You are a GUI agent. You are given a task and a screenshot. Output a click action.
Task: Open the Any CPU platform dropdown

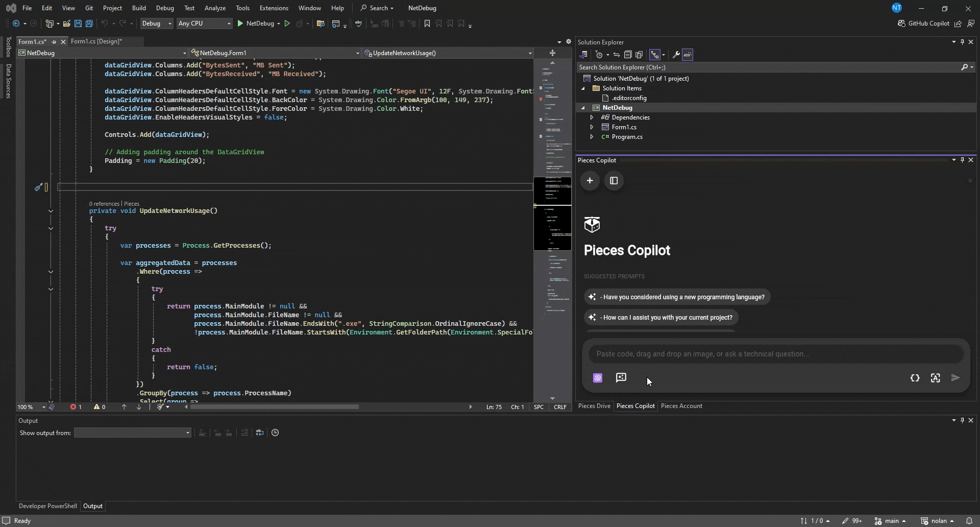pos(204,23)
